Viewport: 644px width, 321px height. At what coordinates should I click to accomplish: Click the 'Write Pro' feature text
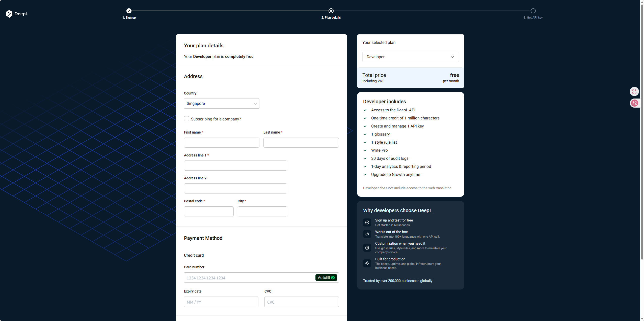(x=379, y=150)
